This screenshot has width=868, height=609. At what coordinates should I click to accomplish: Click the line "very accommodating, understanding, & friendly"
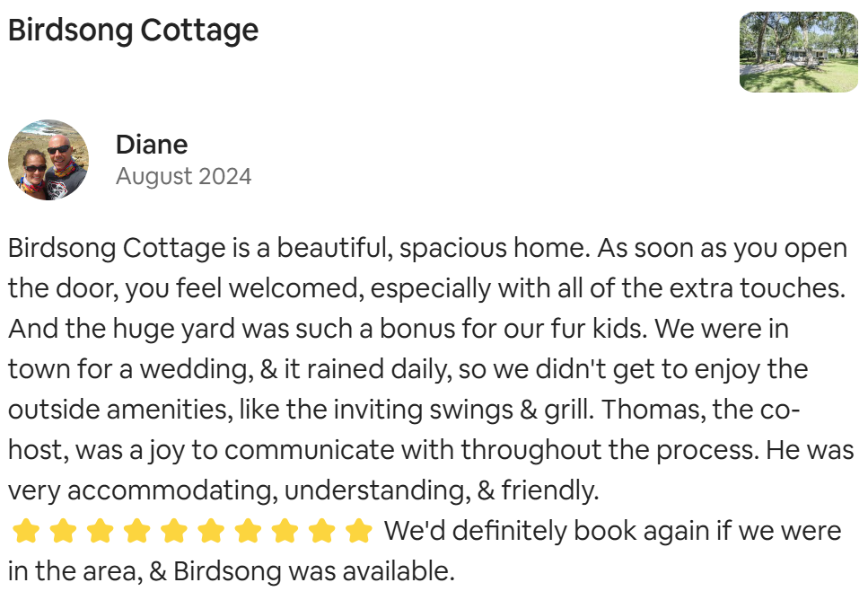pyautogui.click(x=303, y=490)
